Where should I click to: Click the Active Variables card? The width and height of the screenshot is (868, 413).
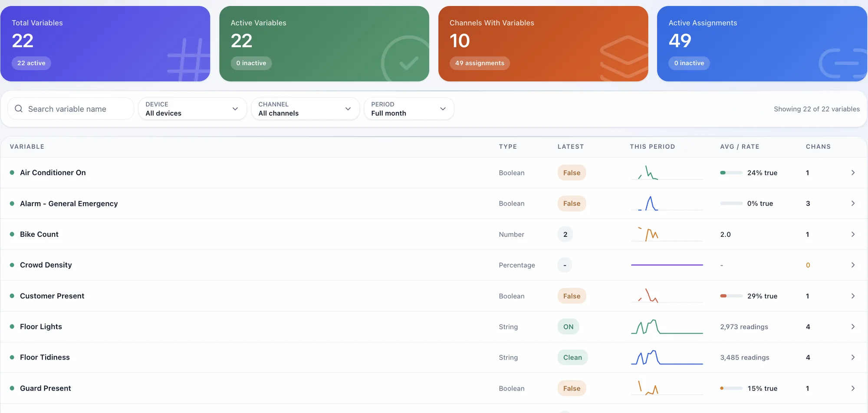pyautogui.click(x=324, y=43)
